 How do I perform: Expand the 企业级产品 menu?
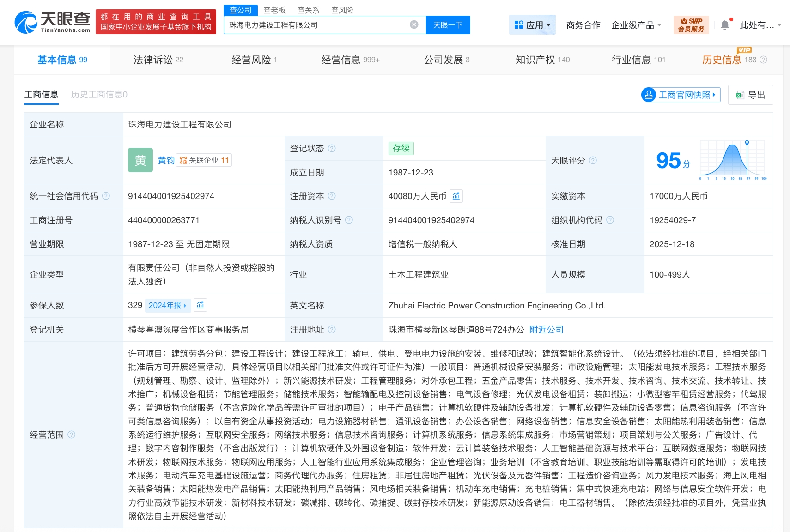(636, 25)
